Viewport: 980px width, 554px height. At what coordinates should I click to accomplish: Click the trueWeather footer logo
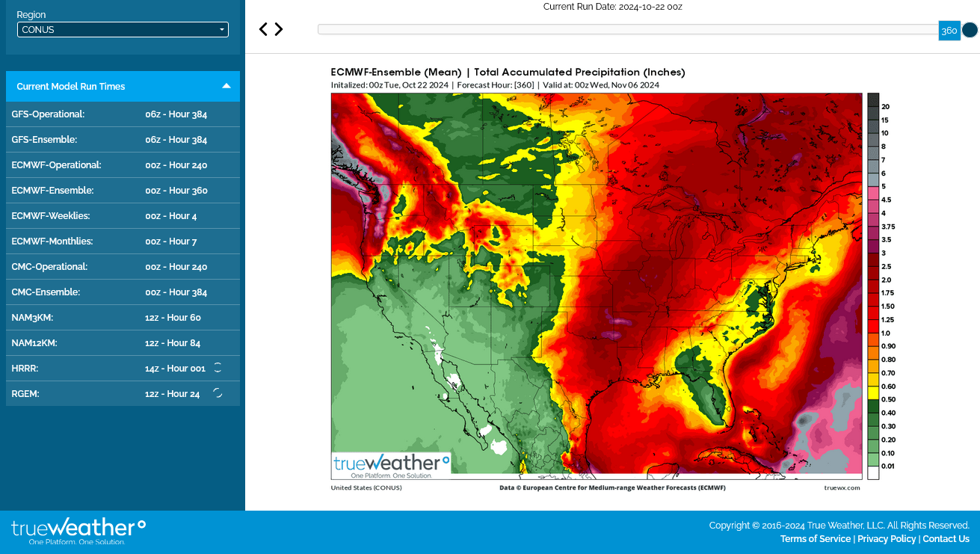[x=78, y=531]
